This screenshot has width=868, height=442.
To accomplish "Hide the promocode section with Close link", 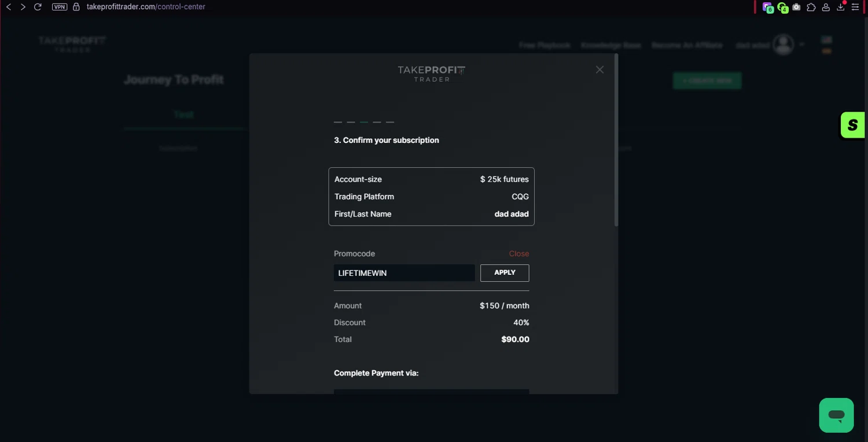I will point(519,253).
